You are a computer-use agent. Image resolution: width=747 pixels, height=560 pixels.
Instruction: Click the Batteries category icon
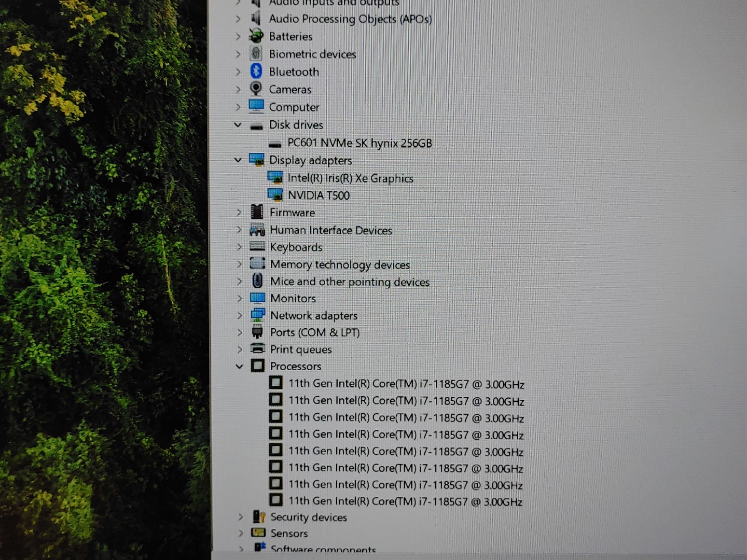(x=256, y=36)
